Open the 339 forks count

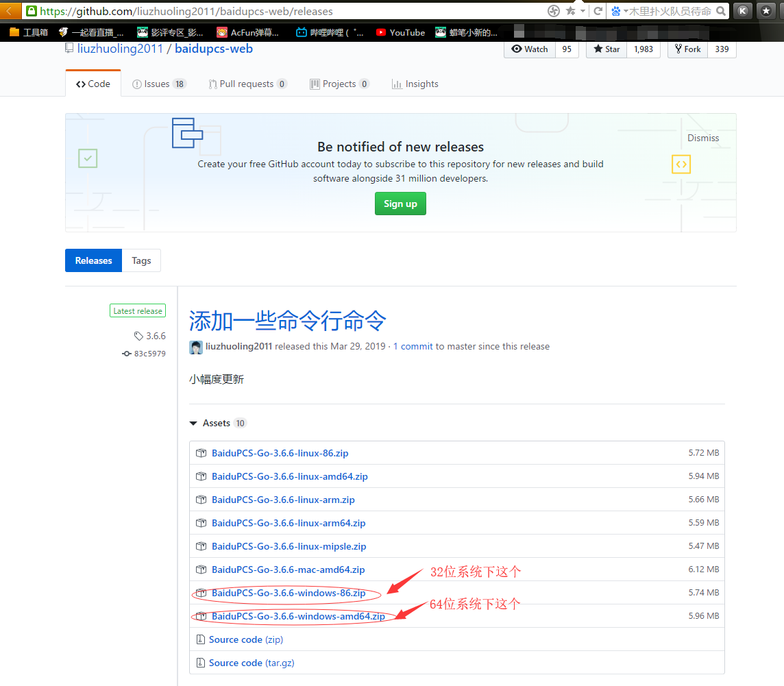[x=722, y=49]
